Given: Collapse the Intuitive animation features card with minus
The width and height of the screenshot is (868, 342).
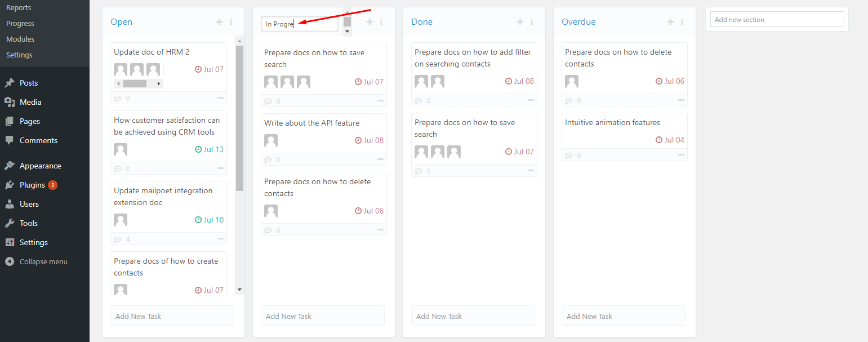Looking at the screenshot, I should [x=681, y=154].
